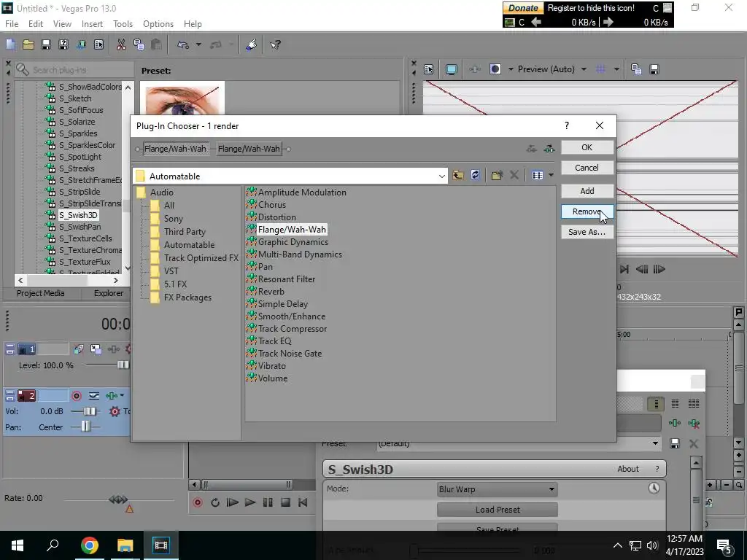Select S_Sketch in plug-in list
The height and width of the screenshot is (560, 747).
tap(75, 98)
